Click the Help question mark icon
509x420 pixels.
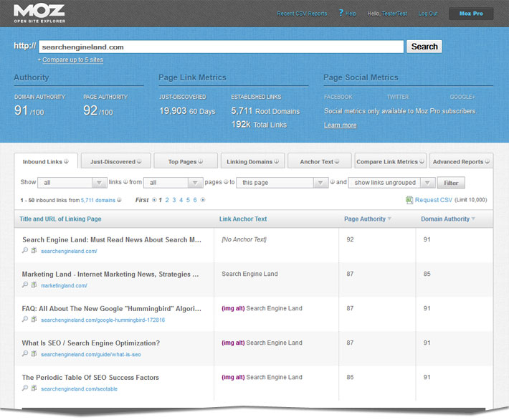pyautogui.click(x=341, y=13)
